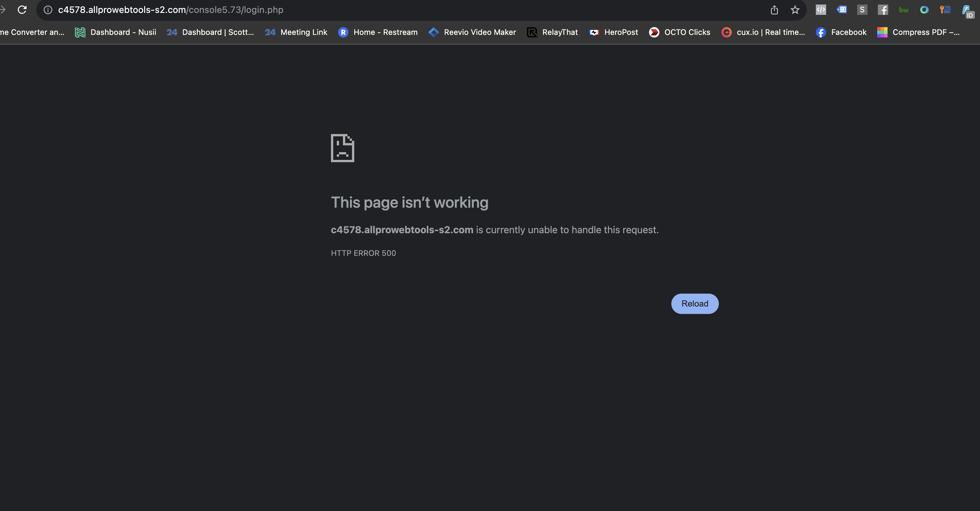This screenshot has width=980, height=511.
Task: Open Home - Restream bookmark
Action: coord(378,32)
